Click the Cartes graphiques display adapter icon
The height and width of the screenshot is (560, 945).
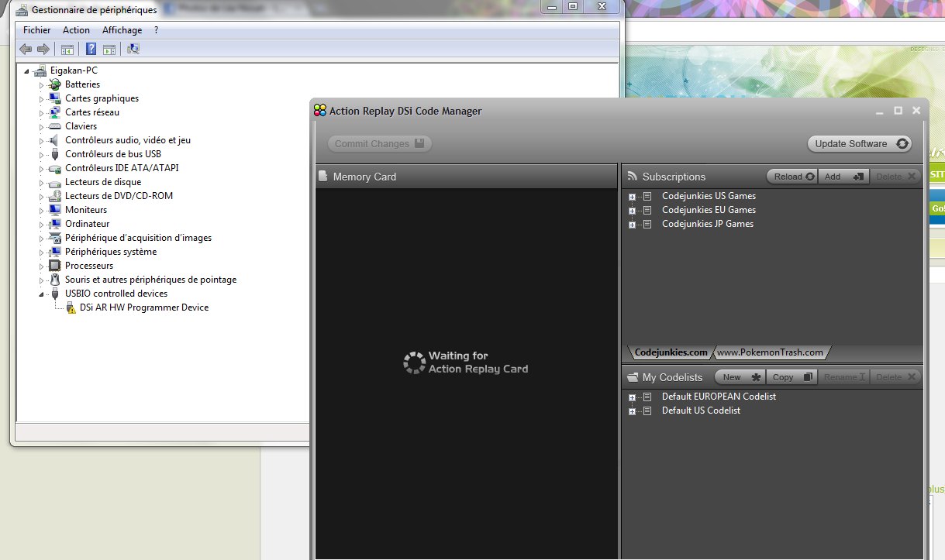tap(54, 98)
